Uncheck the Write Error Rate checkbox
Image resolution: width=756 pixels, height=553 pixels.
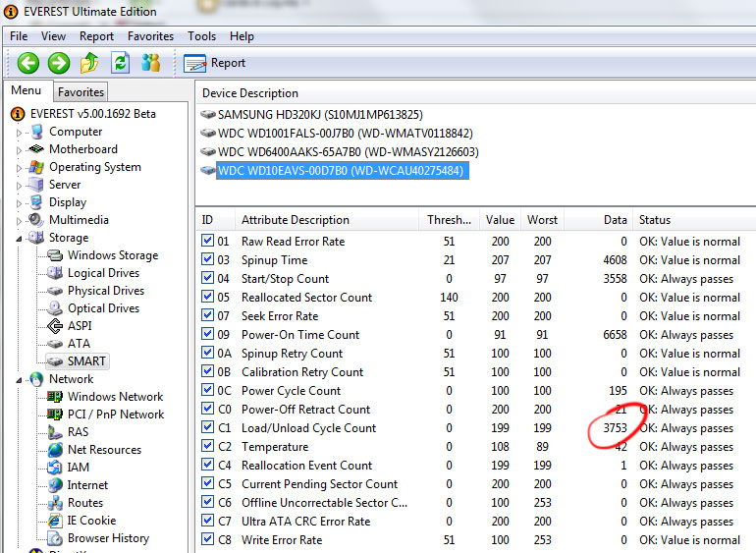click(x=208, y=539)
